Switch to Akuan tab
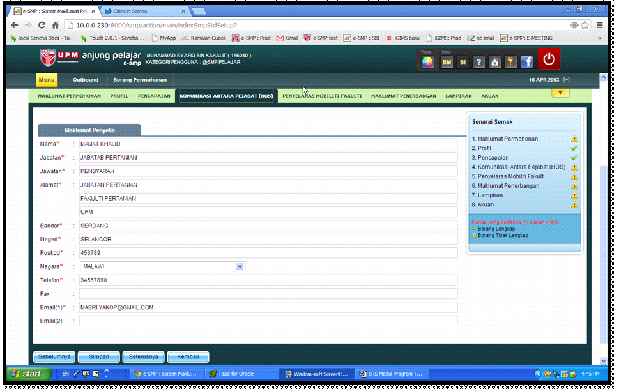The height and width of the screenshot is (392, 620). 490,96
